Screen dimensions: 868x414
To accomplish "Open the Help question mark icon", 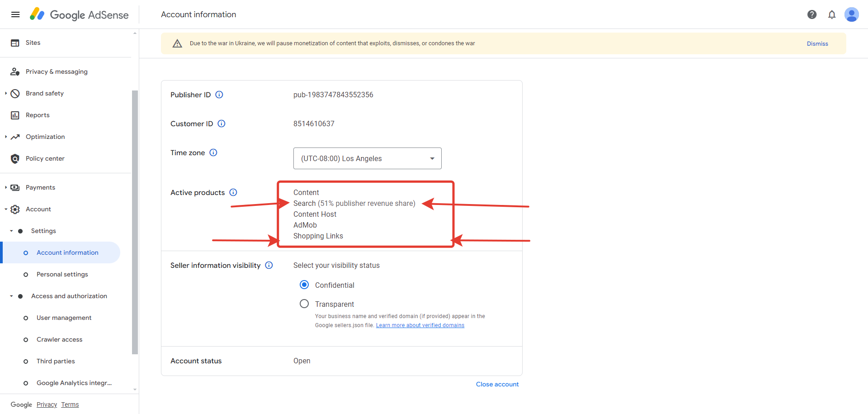I will 812,14.
